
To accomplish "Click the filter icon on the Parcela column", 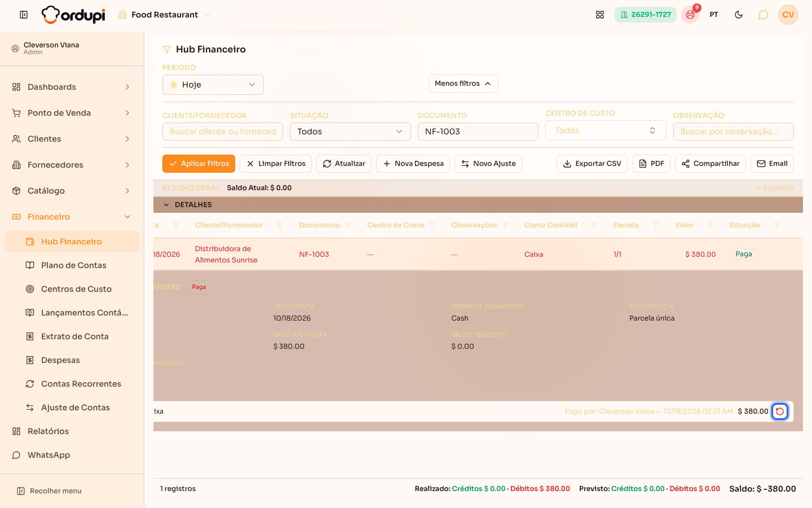I will (656, 225).
